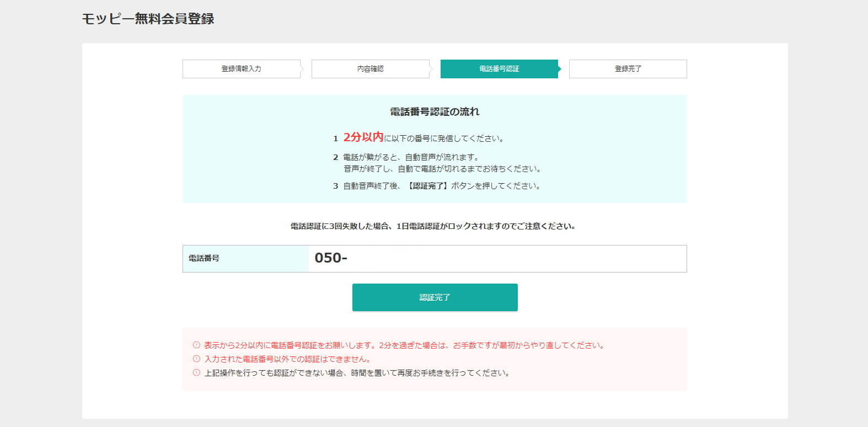The image size is (868, 427).
Task: Click the 認証完了 button
Action: (435, 297)
